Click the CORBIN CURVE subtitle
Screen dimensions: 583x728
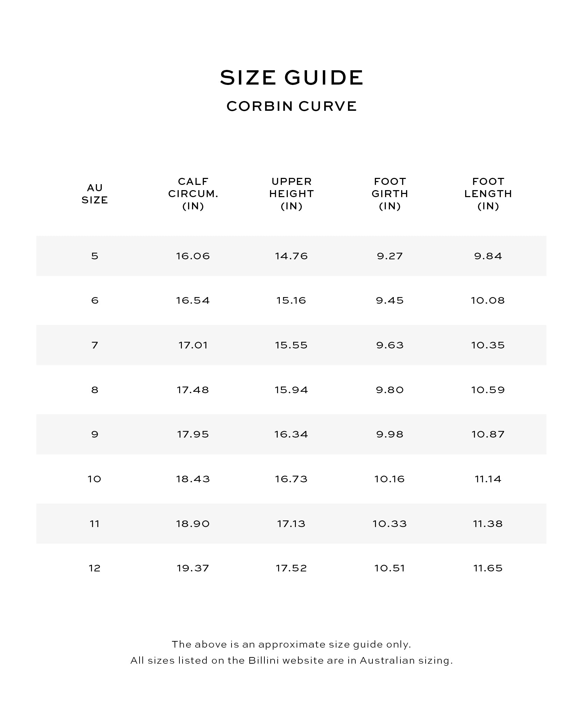coord(291,106)
